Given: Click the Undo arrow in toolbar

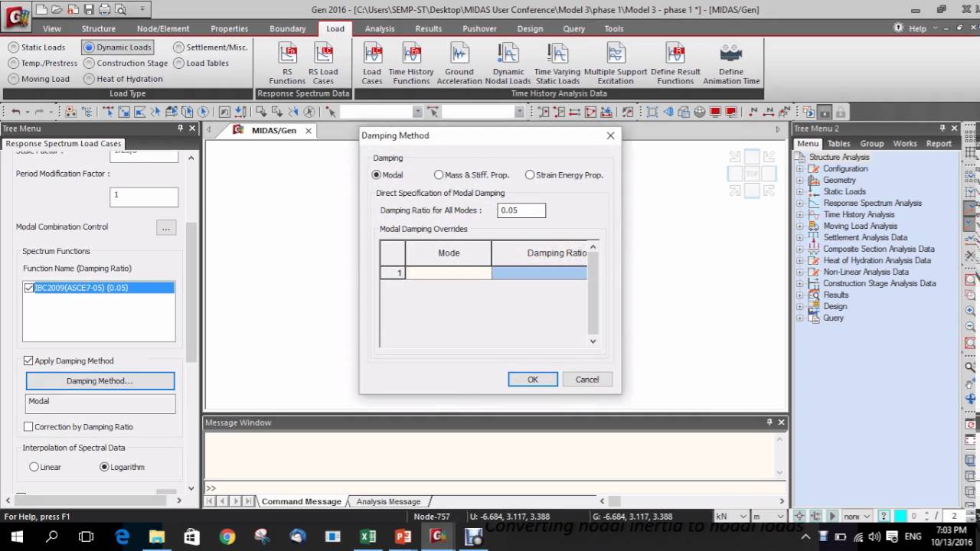Looking at the screenshot, I should 15,112.
